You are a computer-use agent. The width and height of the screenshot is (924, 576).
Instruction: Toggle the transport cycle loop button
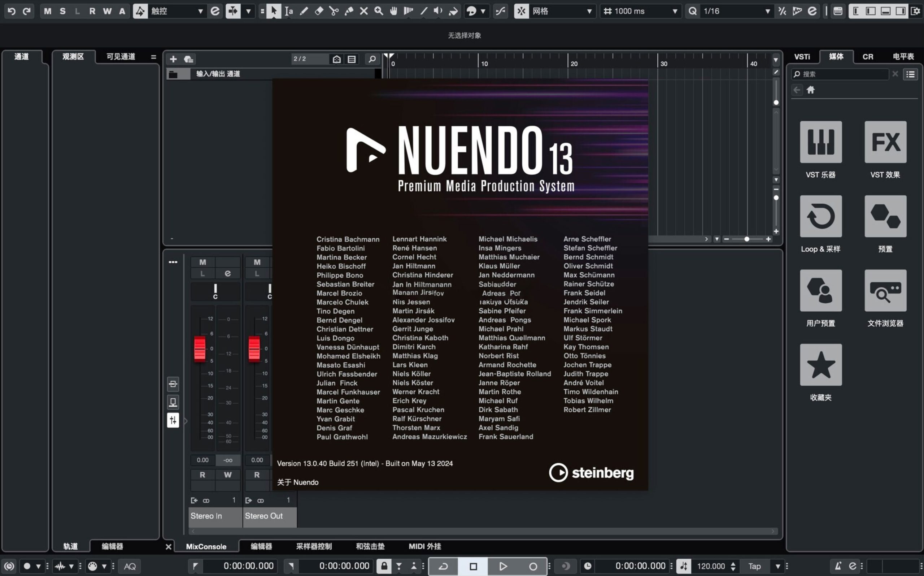443,566
